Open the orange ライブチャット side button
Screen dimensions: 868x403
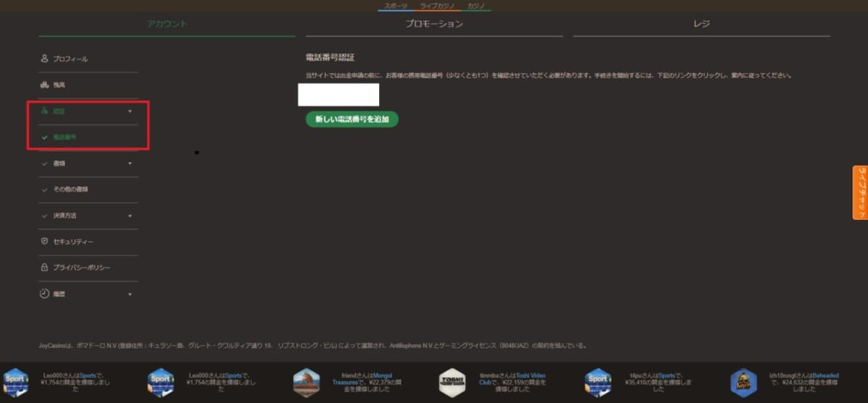(x=860, y=192)
